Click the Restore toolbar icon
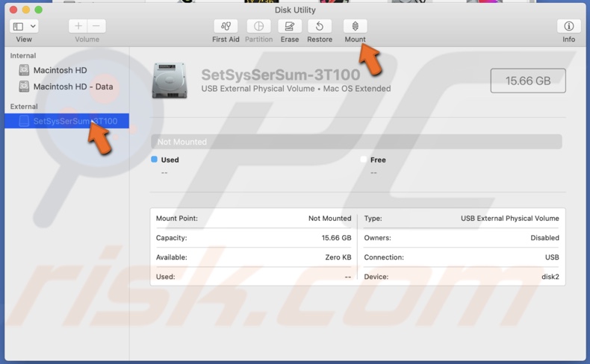Viewport: 590px width, 364px height. (x=320, y=27)
